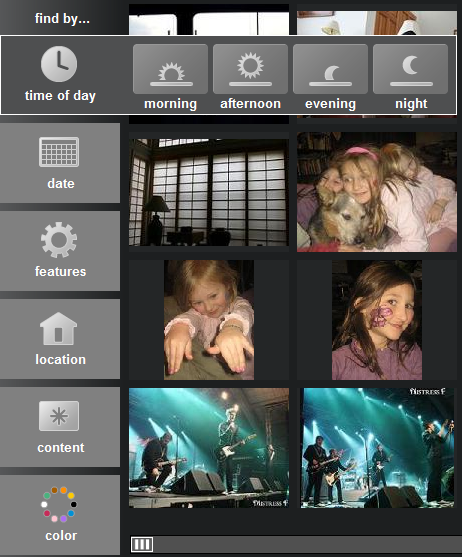Open the color wheel filter
Image resolution: width=462 pixels, height=557 pixels.
coord(60,515)
